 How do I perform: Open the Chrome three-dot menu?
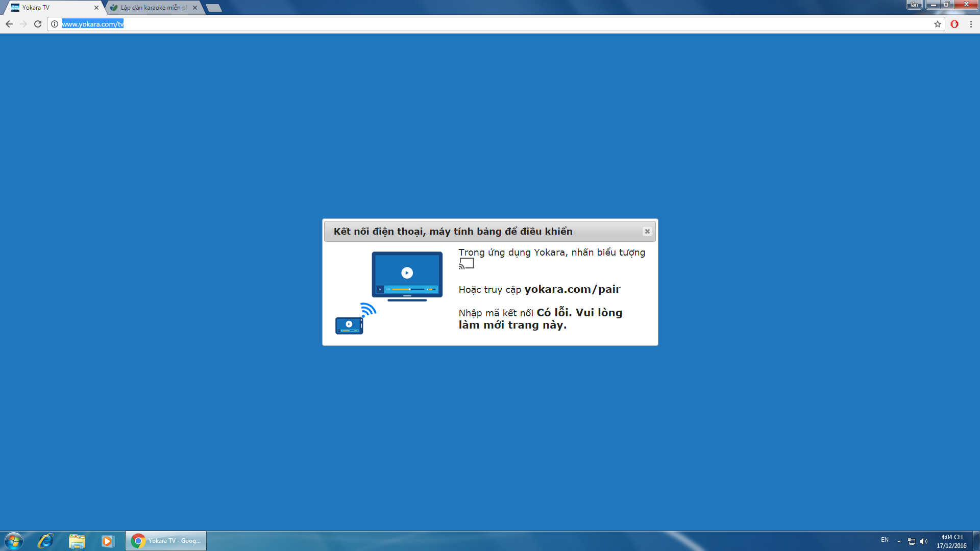coord(971,24)
